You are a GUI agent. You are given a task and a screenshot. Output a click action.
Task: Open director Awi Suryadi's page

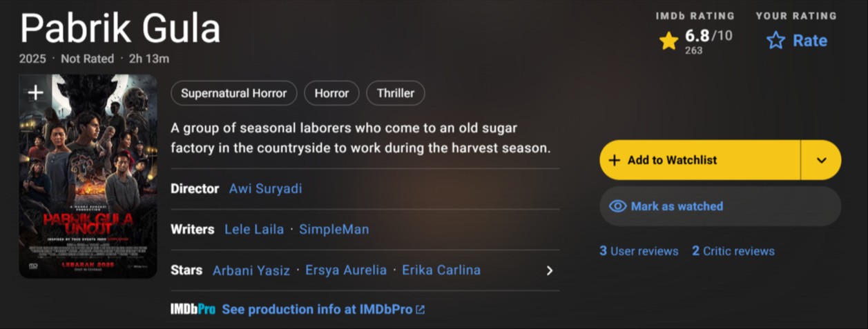click(x=265, y=188)
